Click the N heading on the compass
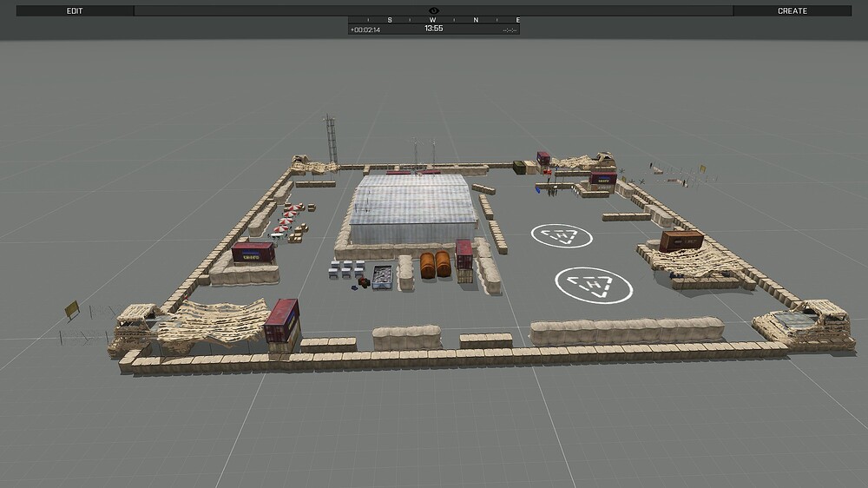 pyautogui.click(x=475, y=20)
